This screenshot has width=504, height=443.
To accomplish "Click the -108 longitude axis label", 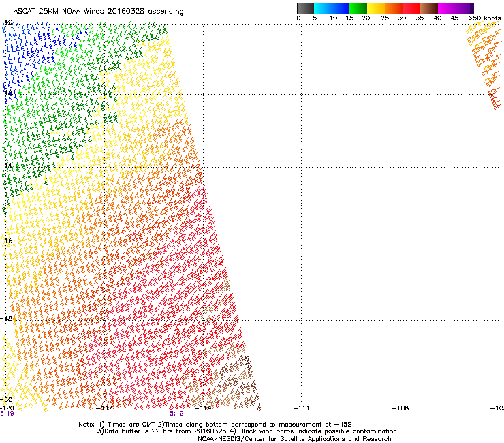I will click(400, 408).
